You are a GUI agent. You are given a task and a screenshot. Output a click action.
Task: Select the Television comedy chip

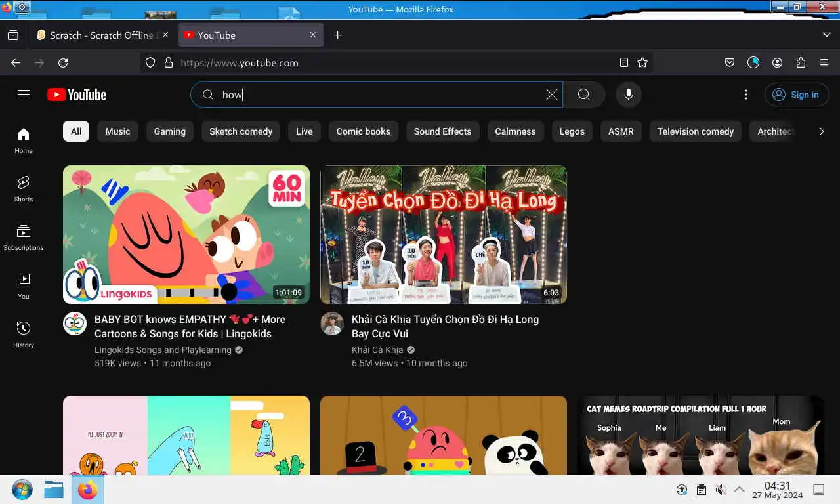696,131
